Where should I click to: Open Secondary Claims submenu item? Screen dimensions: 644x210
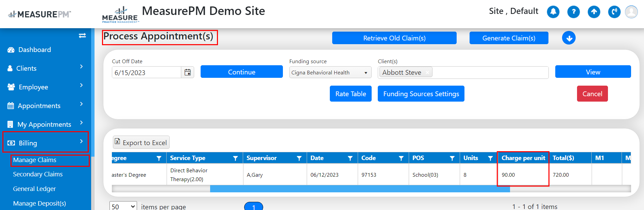click(38, 174)
